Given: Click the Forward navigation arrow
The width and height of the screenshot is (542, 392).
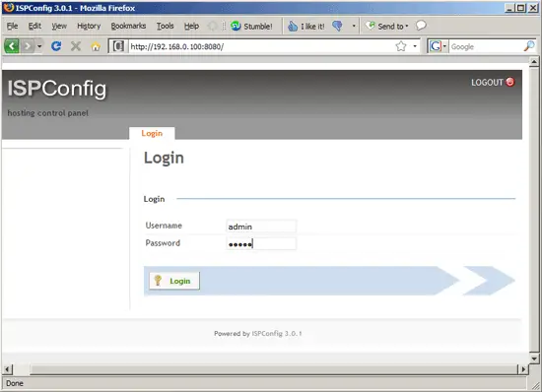Looking at the screenshot, I should point(28,46).
